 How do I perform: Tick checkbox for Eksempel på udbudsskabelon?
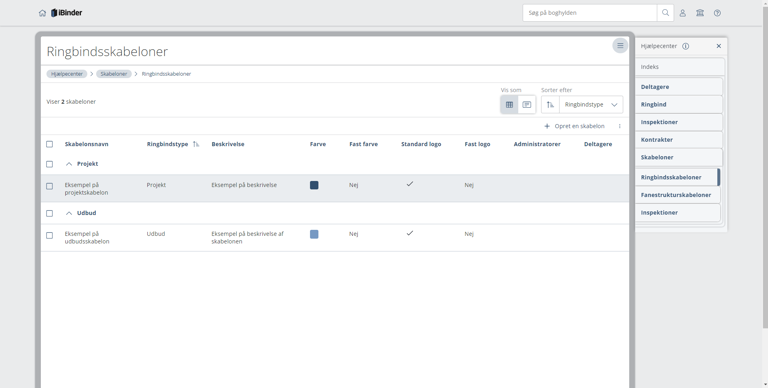(x=49, y=235)
